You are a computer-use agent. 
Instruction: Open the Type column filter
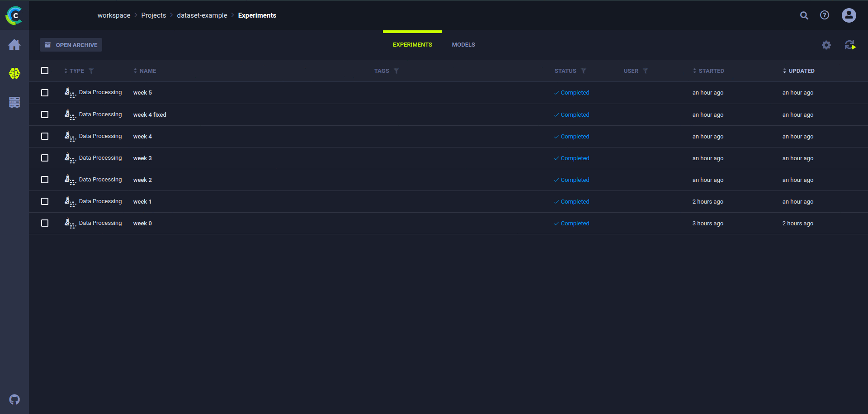click(91, 71)
